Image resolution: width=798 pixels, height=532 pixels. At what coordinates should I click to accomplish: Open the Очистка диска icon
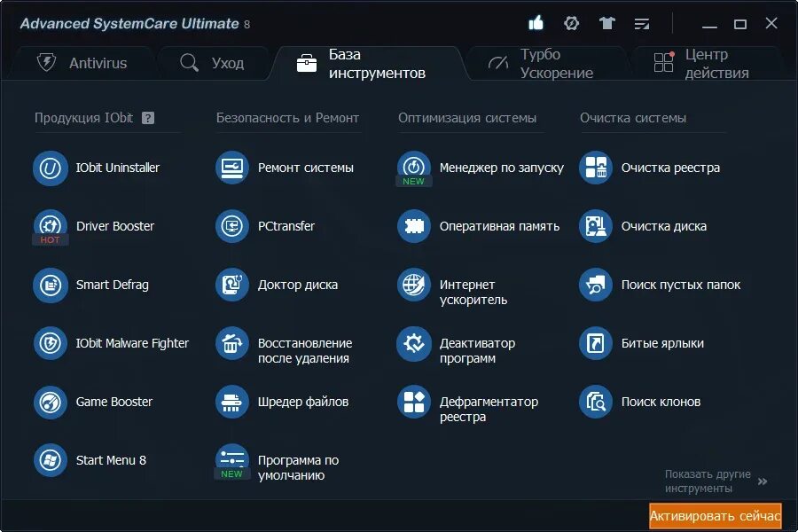tap(596, 227)
